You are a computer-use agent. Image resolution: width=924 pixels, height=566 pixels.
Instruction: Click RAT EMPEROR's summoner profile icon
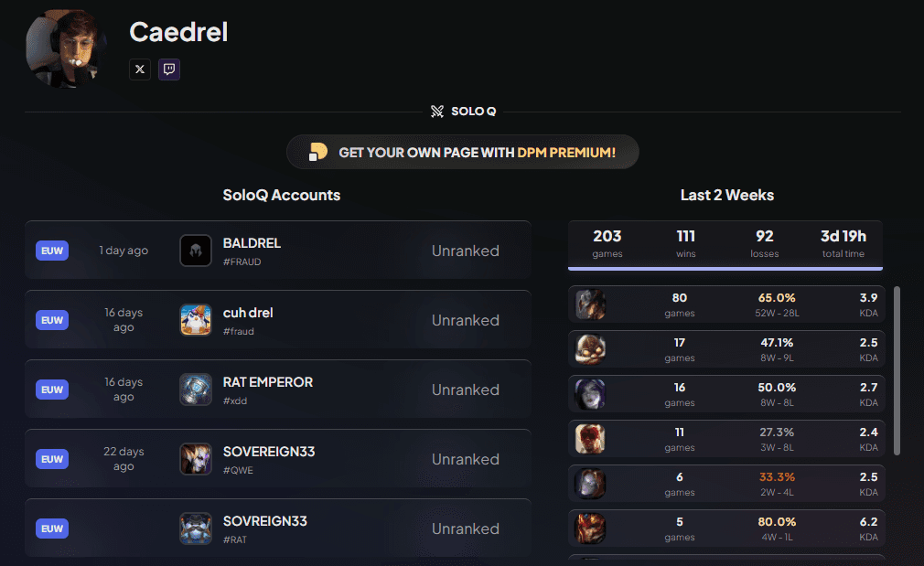(195, 390)
